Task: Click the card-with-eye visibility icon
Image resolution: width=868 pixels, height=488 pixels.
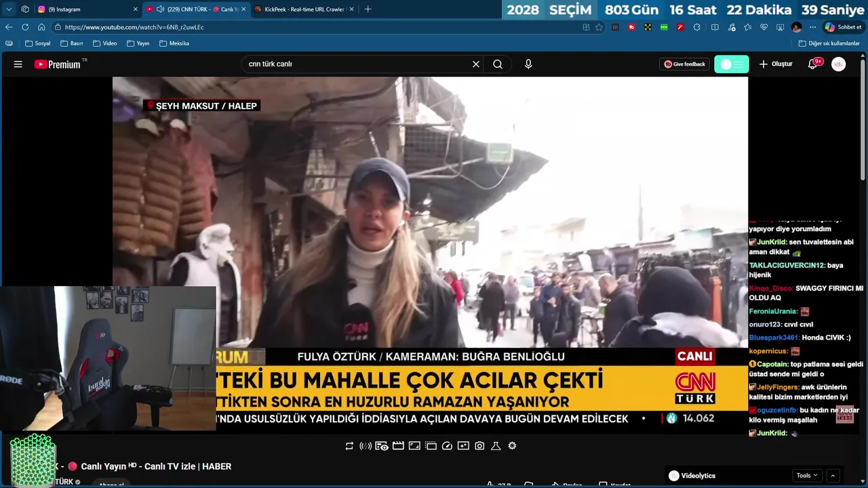Action: click(382, 446)
